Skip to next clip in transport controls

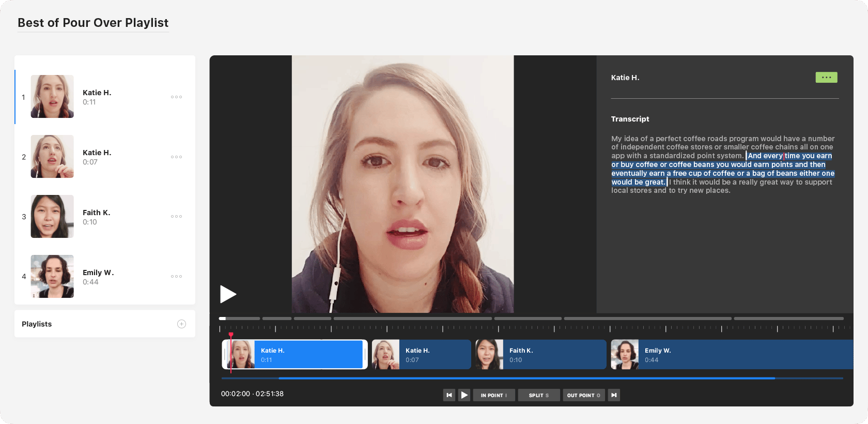point(614,395)
